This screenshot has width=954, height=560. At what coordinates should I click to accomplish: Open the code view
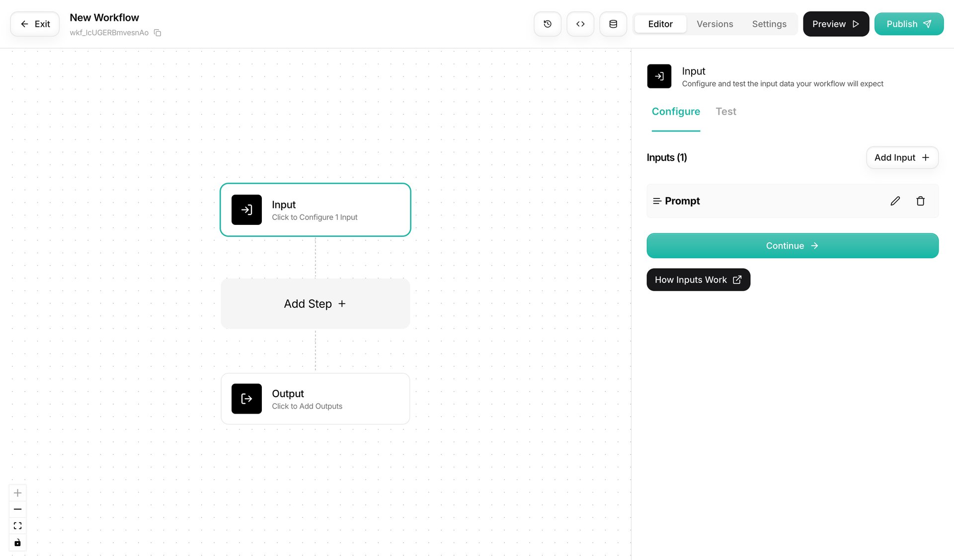pos(580,24)
